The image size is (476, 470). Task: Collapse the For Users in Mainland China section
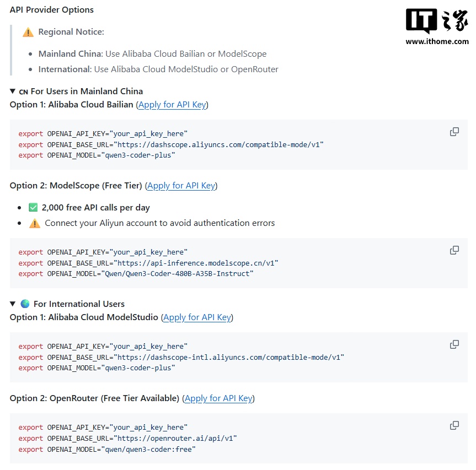(x=13, y=91)
